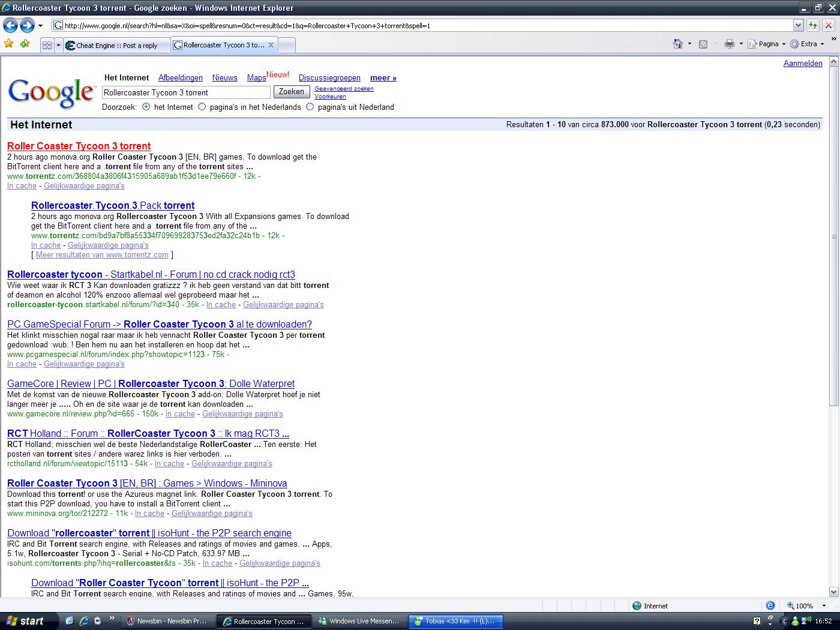Switch to the Cheat Engine Post a reply tab
Image resolution: width=840 pixels, height=630 pixels.
coord(117,45)
